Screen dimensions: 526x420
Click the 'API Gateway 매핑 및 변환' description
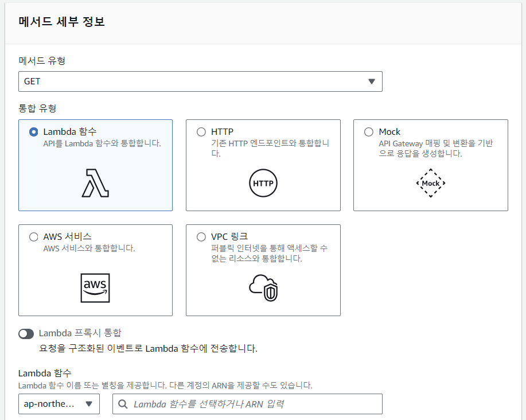(435, 148)
